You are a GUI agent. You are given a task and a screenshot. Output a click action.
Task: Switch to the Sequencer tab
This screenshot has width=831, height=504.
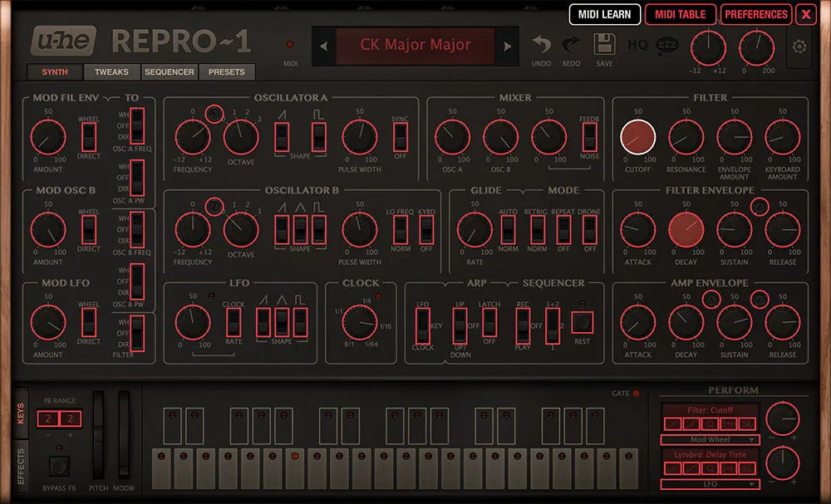(x=170, y=72)
